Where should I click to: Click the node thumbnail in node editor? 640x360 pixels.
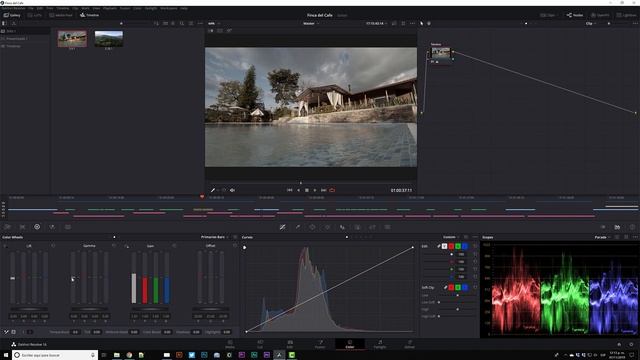[x=441, y=53]
